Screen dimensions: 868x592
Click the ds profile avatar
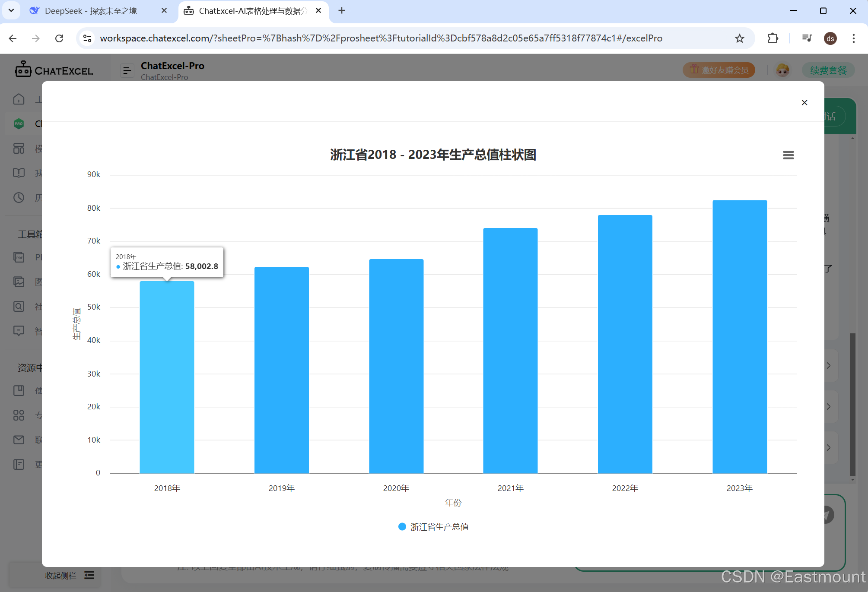click(x=830, y=38)
